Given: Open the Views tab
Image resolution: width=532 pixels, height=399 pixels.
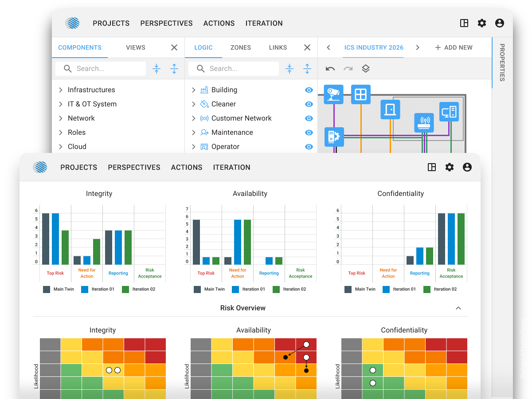Looking at the screenshot, I should pyautogui.click(x=136, y=47).
